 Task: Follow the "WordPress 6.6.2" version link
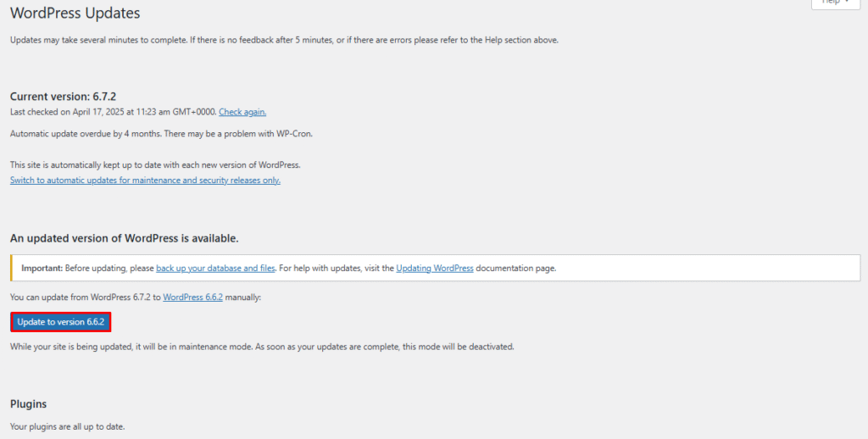pos(192,297)
